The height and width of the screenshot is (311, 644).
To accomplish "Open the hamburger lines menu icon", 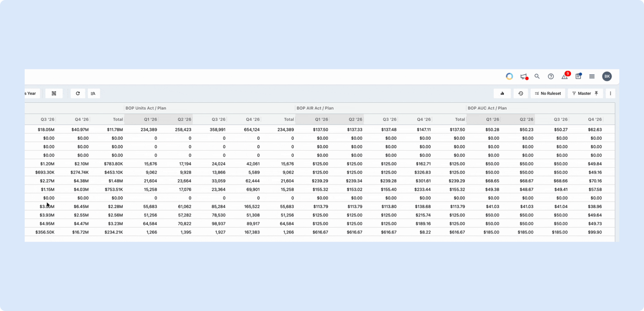I will pos(592,76).
